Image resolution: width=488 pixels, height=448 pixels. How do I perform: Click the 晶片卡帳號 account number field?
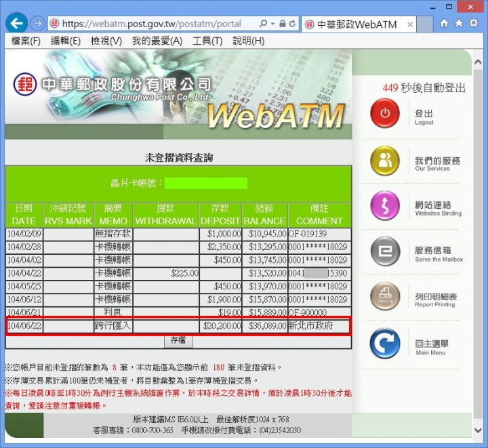pyautogui.click(x=206, y=184)
